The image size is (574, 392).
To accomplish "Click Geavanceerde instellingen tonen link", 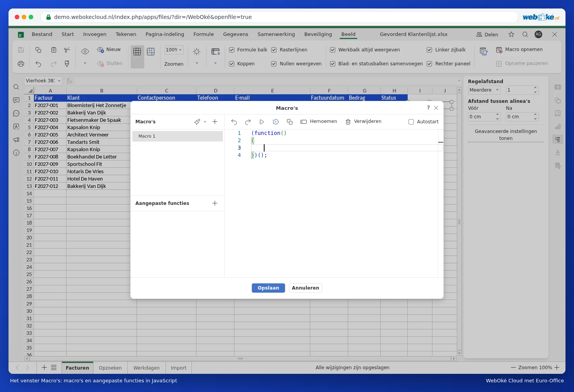I will pos(506,135).
